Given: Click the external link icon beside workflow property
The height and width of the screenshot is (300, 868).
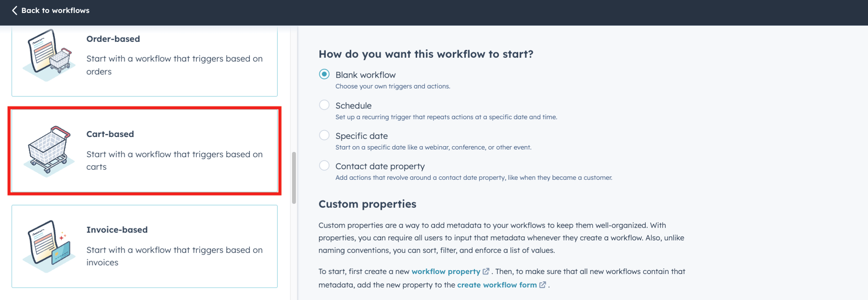Looking at the screenshot, I should (x=486, y=271).
